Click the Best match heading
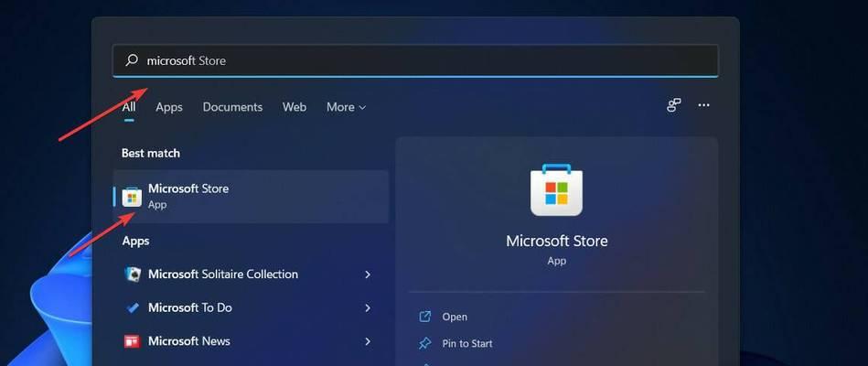This screenshot has height=366, width=868. pyautogui.click(x=151, y=153)
